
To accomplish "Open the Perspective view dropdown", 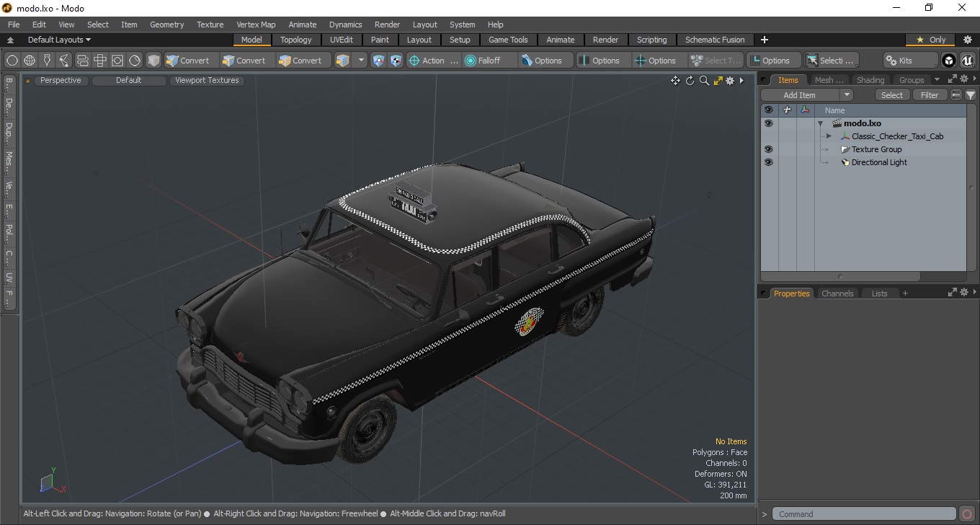I will [61, 81].
